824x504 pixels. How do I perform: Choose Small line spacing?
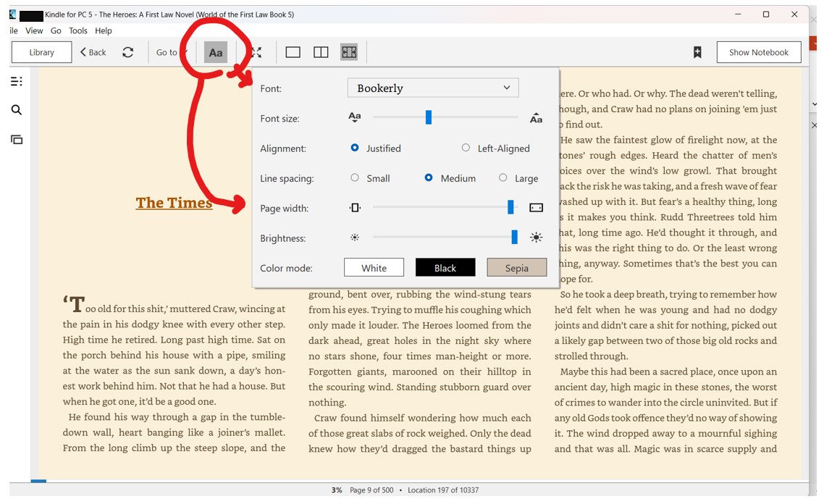(355, 177)
